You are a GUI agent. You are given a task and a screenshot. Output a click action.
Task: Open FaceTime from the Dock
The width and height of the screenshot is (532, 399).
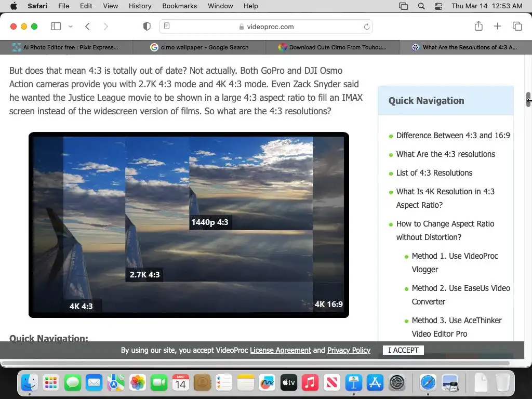[159, 383]
